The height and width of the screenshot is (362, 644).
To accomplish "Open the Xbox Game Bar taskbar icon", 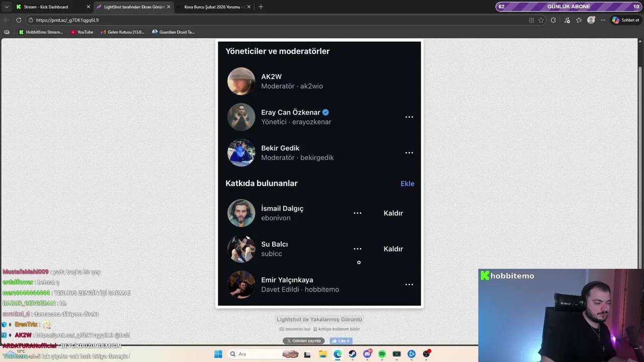I will click(x=397, y=354).
